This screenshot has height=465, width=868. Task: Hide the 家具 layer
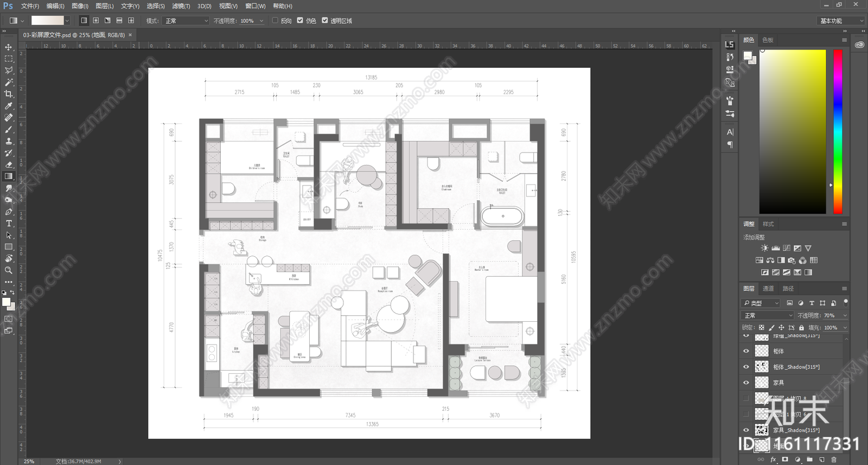(746, 383)
